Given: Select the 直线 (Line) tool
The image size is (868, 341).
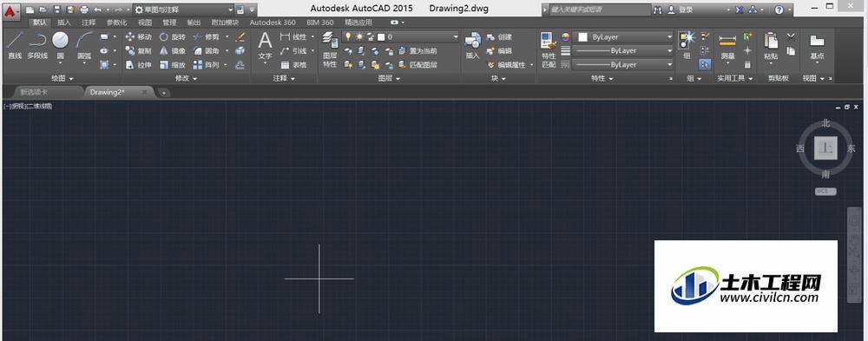Looking at the screenshot, I should (x=15, y=45).
